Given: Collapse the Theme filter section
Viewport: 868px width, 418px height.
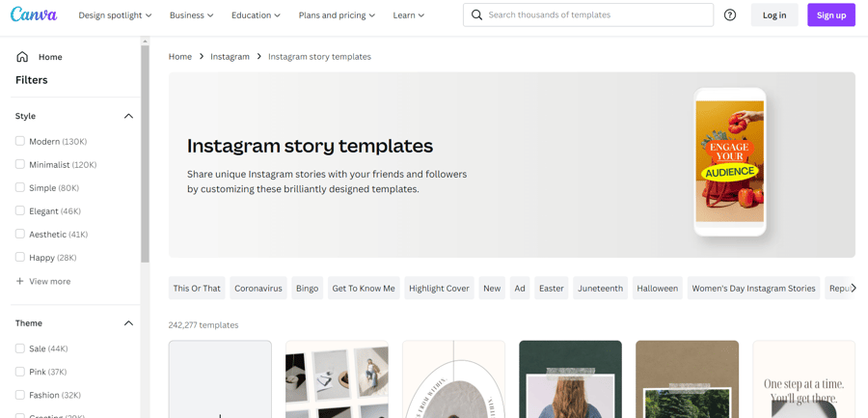Looking at the screenshot, I should point(128,323).
